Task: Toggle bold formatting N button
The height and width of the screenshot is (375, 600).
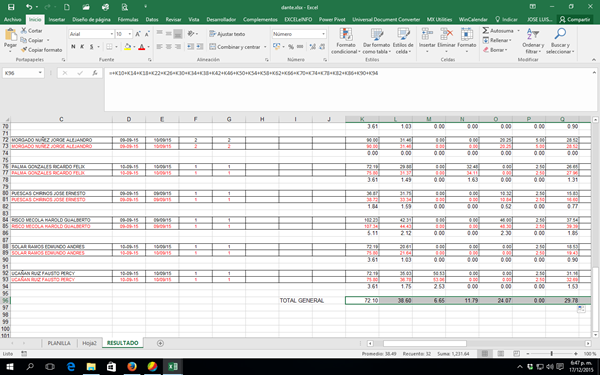Action: click(73, 47)
